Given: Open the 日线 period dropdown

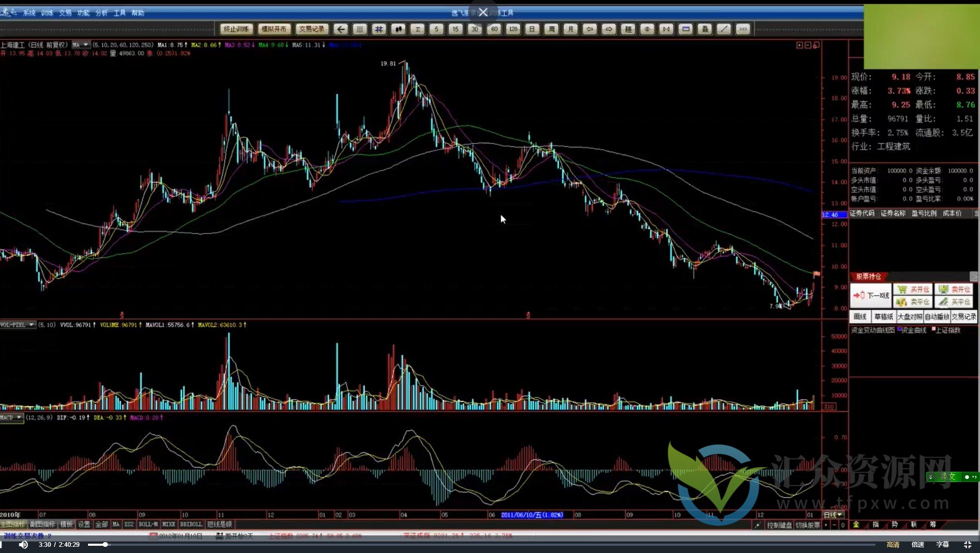Looking at the screenshot, I should (833, 515).
